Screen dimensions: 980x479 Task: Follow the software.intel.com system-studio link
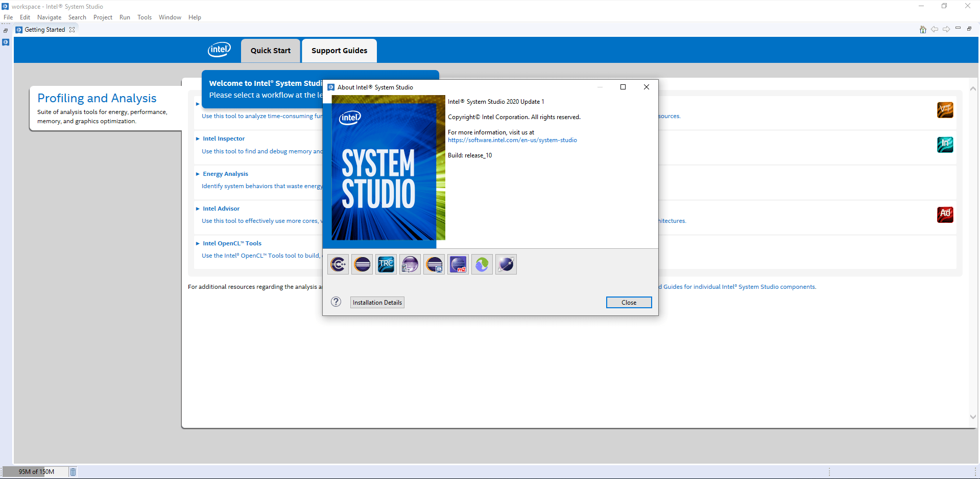coord(512,140)
